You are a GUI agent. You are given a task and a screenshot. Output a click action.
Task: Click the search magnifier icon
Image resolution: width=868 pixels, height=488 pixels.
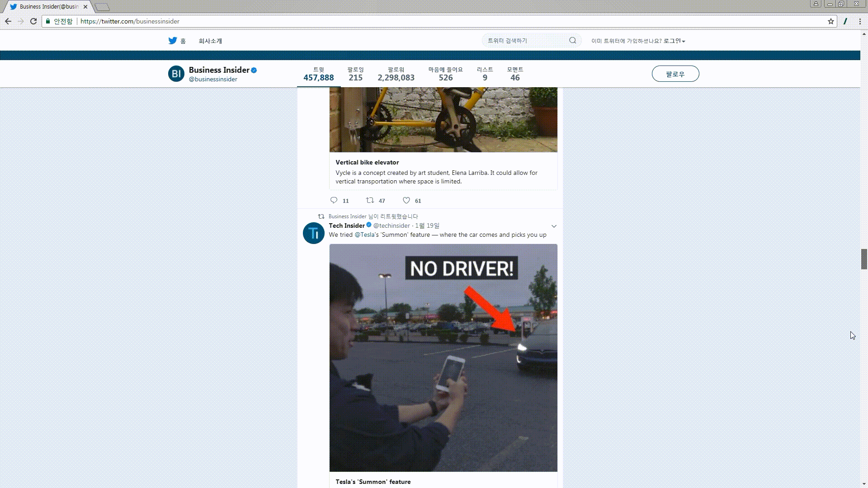coord(572,41)
